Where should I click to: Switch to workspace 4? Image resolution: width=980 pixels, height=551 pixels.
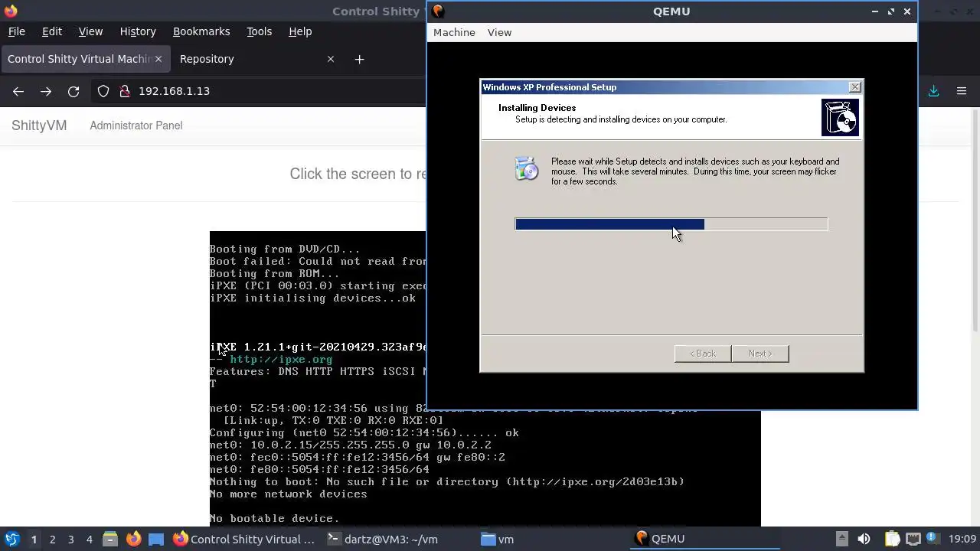point(89,540)
